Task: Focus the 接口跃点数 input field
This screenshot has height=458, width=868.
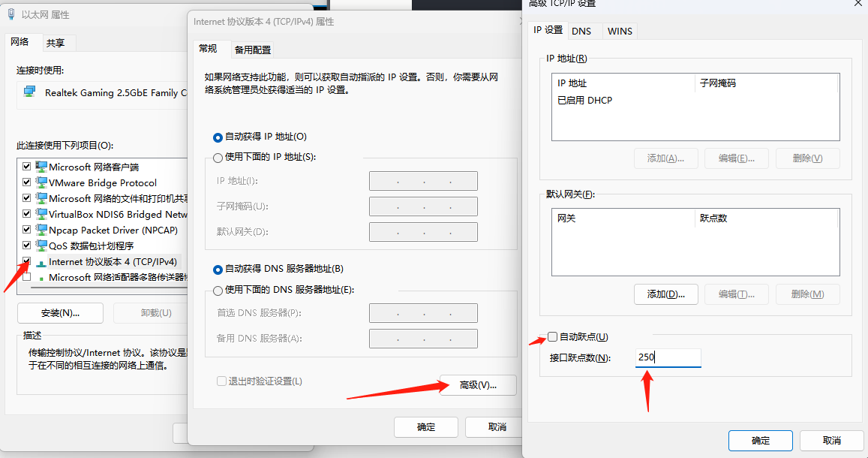Action: point(668,357)
